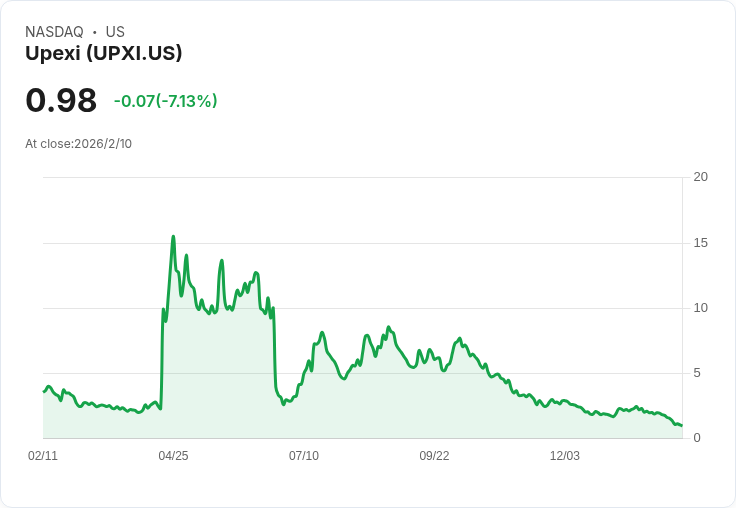This screenshot has height=508, width=736.
Task: Click the 07/10 date on x-axis
Action: 304,456
